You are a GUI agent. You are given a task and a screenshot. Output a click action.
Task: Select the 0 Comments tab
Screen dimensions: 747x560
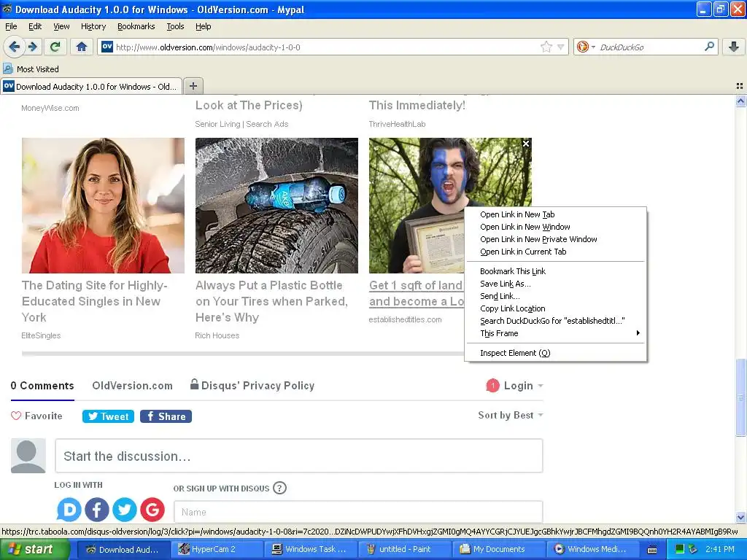pyautogui.click(x=42, y=385)
